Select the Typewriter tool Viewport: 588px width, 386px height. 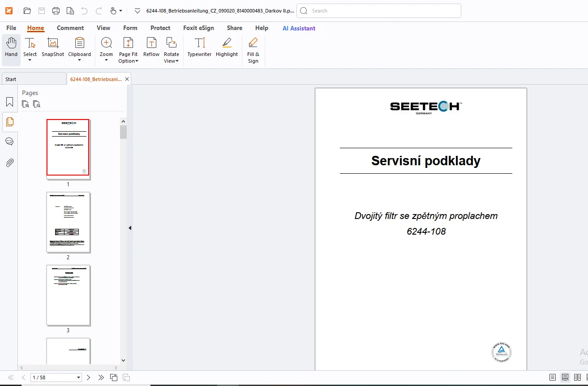(x=199, y=47)
